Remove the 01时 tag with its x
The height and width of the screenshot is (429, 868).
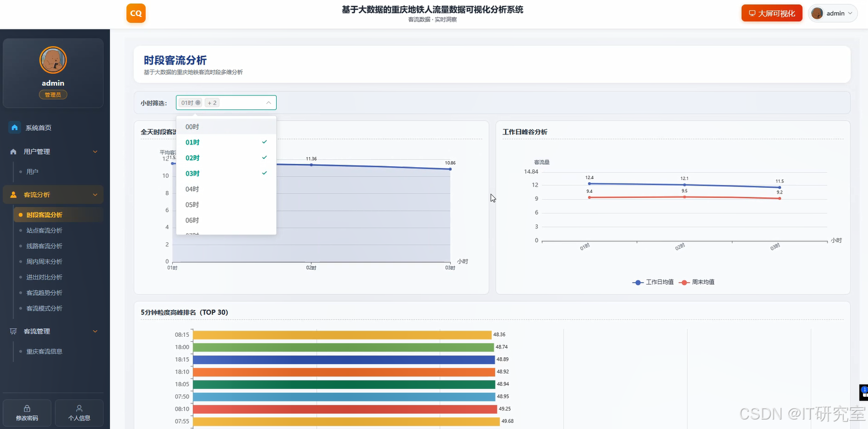[x=198, y=103]
